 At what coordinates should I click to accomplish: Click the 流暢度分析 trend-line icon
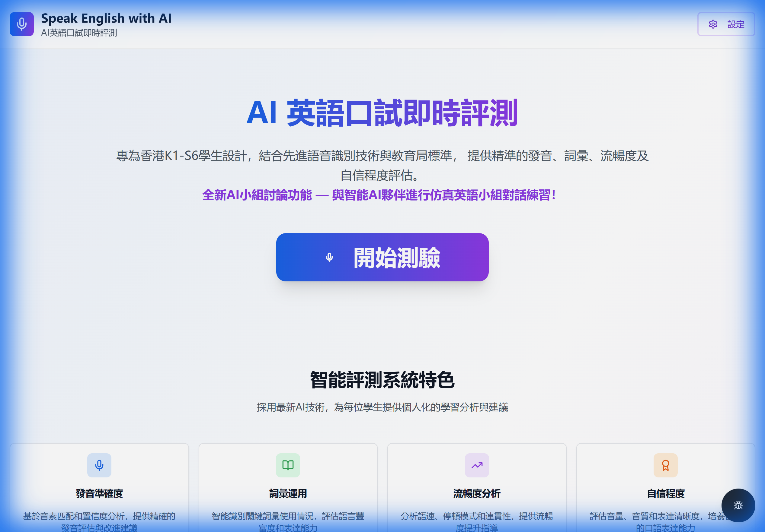[477, 465]
